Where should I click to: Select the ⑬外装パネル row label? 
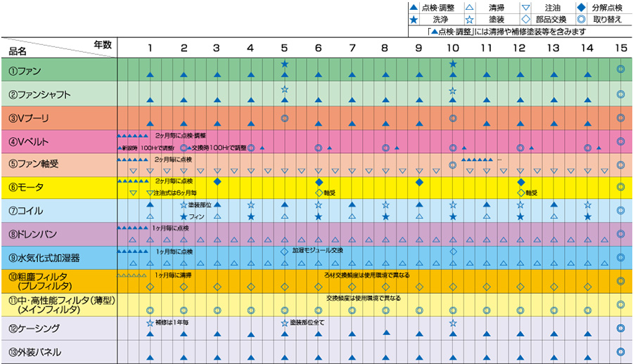coord(34,352)
